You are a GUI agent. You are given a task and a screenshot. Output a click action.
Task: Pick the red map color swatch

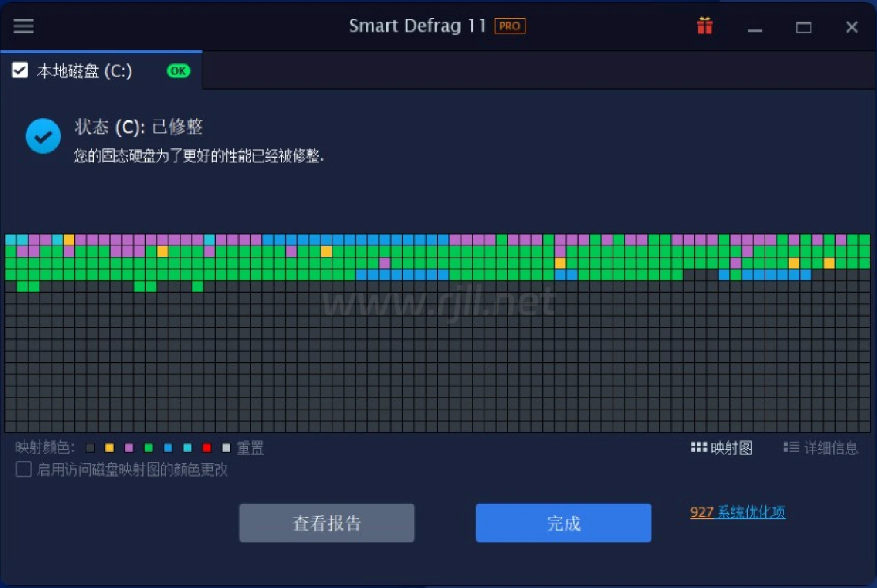pyautogui.click(x=207, y=448)
